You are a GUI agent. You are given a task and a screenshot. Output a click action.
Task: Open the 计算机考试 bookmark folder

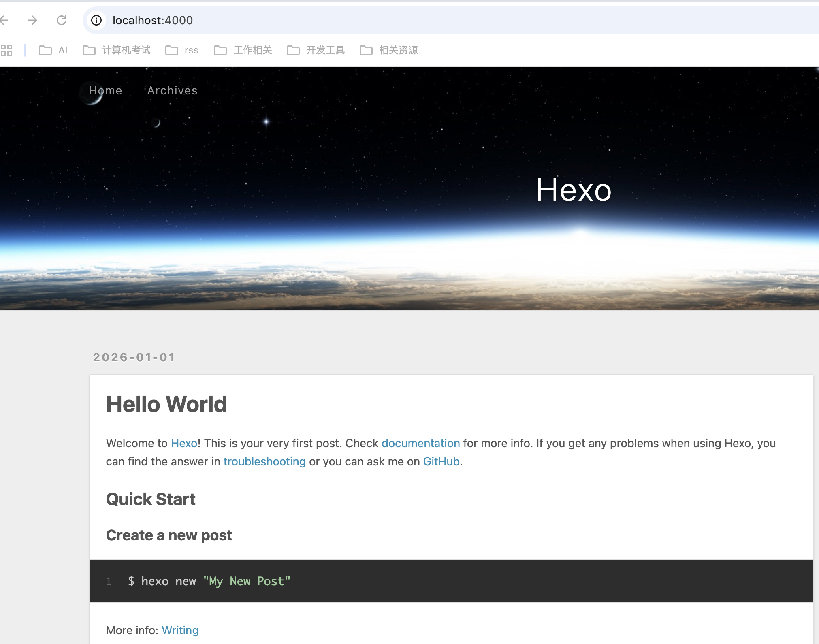[117, 50]
